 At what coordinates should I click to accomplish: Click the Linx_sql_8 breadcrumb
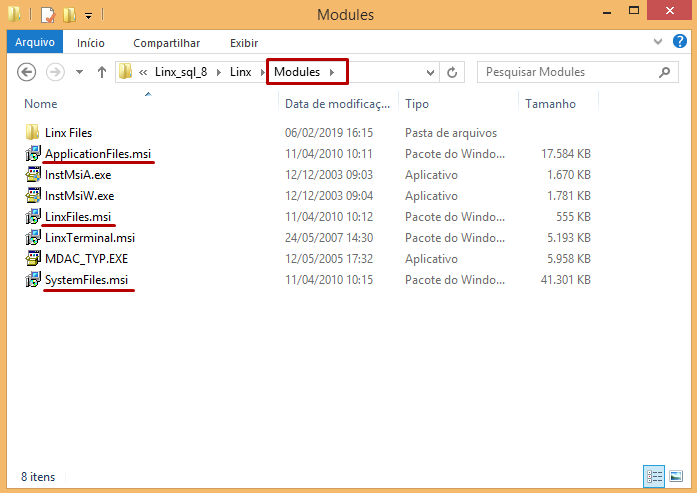pos(181,72)
